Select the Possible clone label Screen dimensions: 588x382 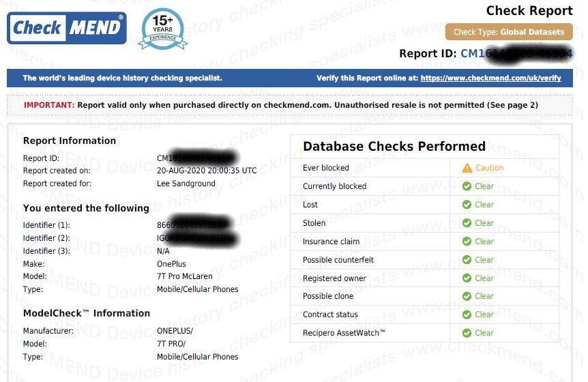pos(328,296)
